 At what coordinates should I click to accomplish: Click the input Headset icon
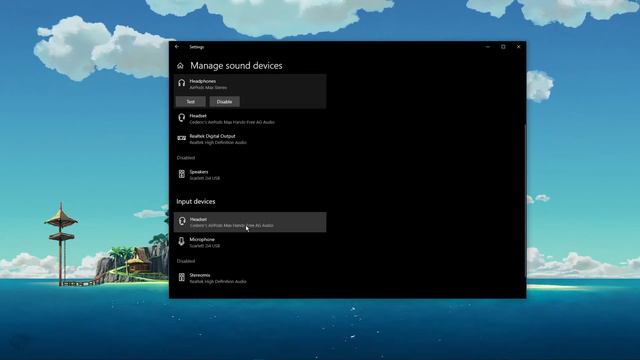pyautogui.click(x=182, y=222)
